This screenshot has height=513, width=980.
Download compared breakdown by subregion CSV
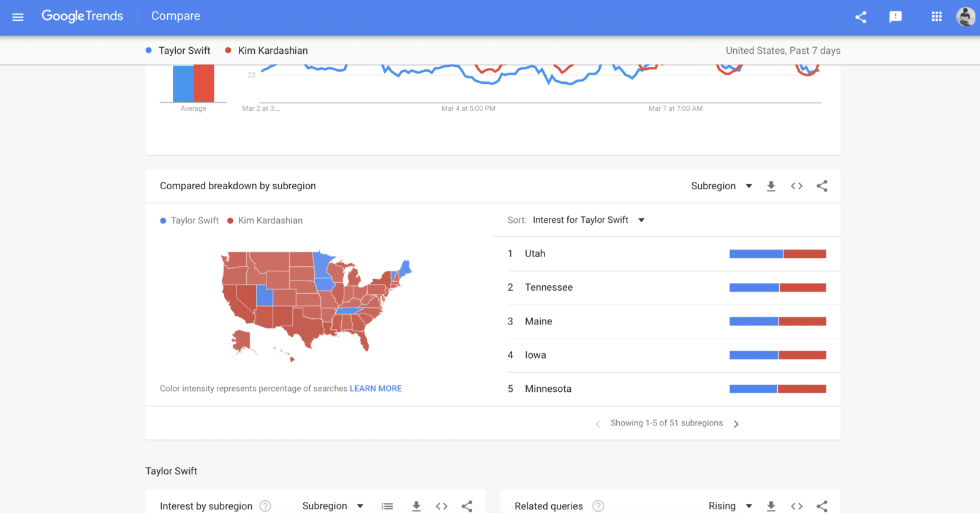771,186
